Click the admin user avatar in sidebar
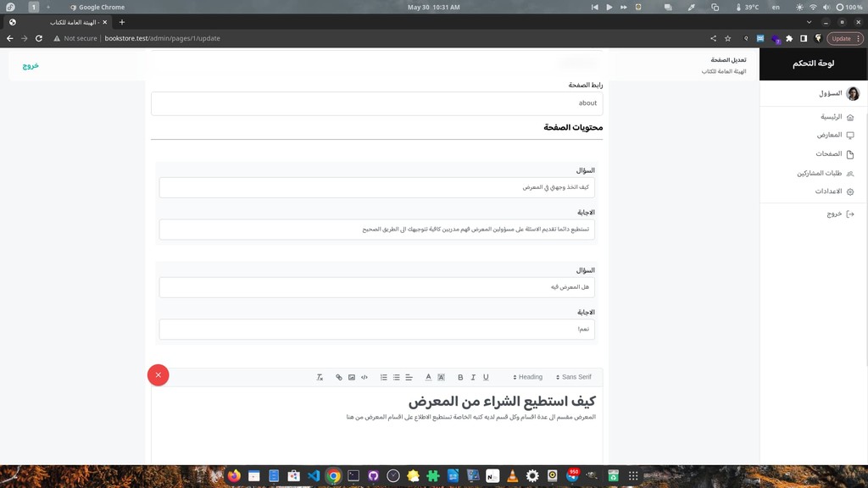Image resolution: width=868 pixels, height=488 pixels. (x=853, y=93)
